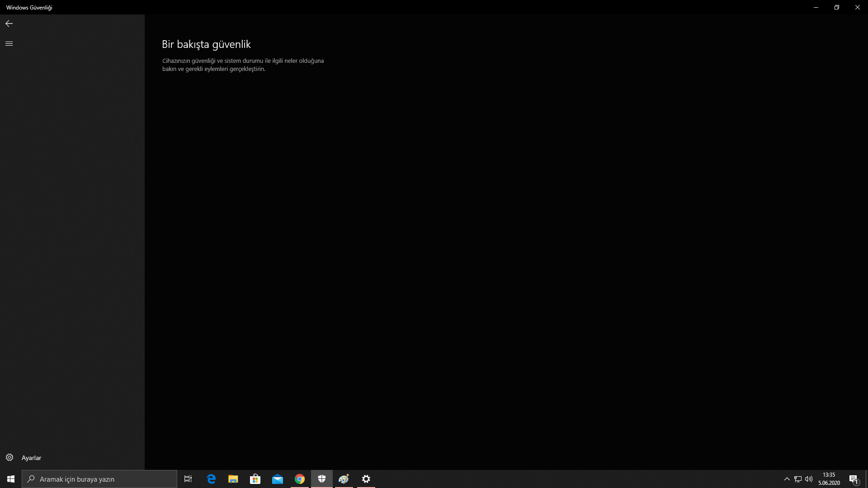Screen dimensions: 868x488
Task: Open the Mail app from the taskbar
Action: [x=278, y=479]
